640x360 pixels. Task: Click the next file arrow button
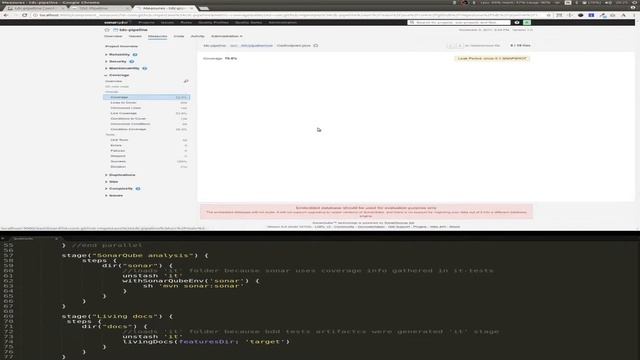pos(459,46)
